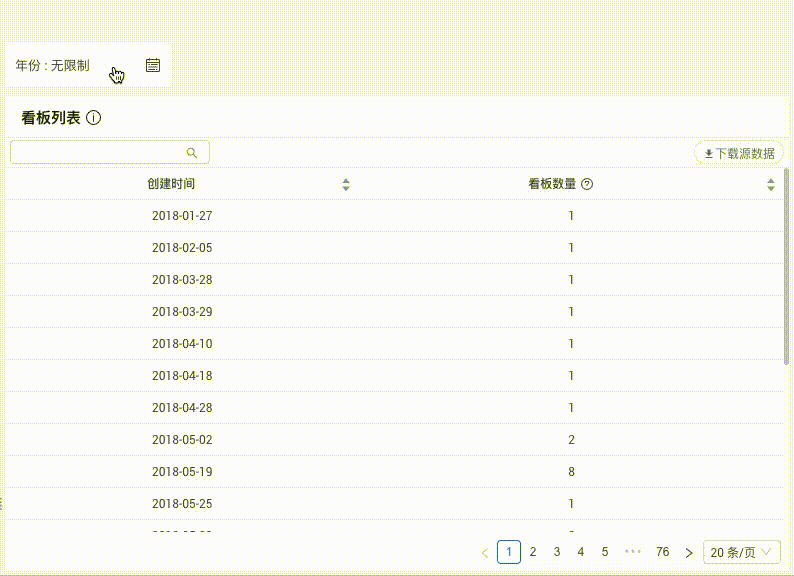The image size is (794, 576).
Task: Open the 年份 无限制 filter
Action: click(x=53, y=66)
